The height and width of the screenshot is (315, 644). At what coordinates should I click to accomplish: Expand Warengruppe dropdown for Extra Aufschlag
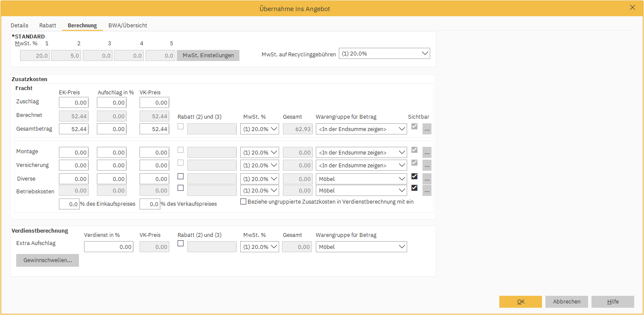point(361,247)
